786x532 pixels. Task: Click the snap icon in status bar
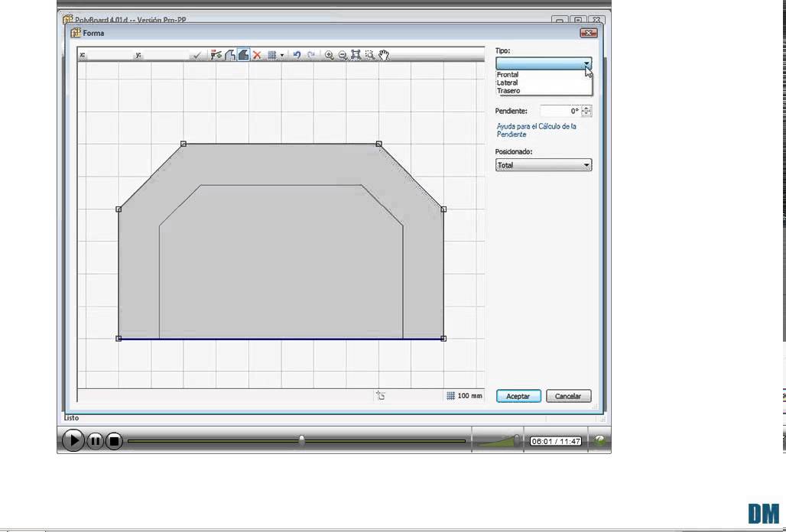point(381,396)
